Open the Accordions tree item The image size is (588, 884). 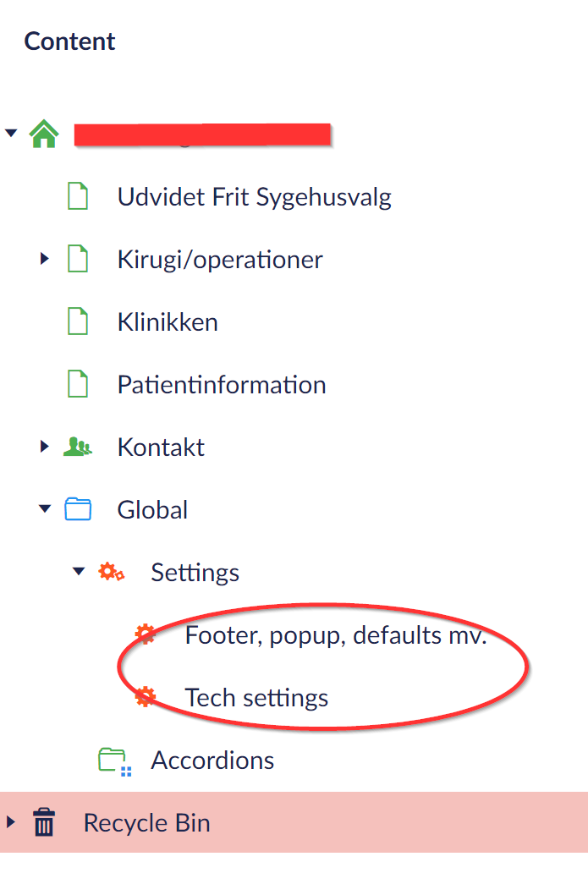(x=212, y=760)
